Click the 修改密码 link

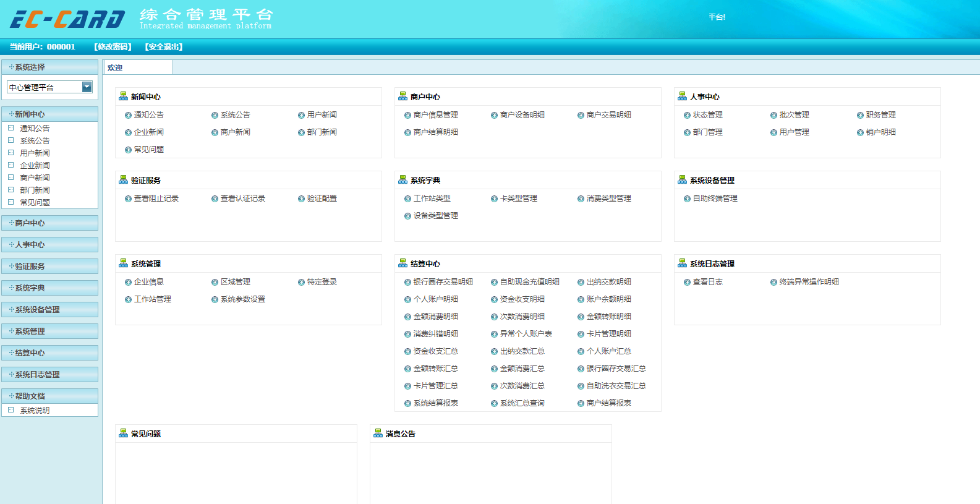tap(113, 46)
